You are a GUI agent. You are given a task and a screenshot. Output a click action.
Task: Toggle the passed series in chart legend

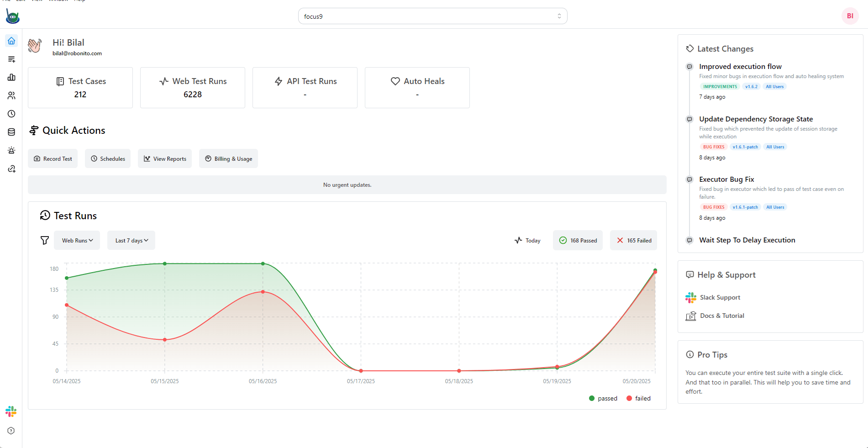click(x=603, y=398)
